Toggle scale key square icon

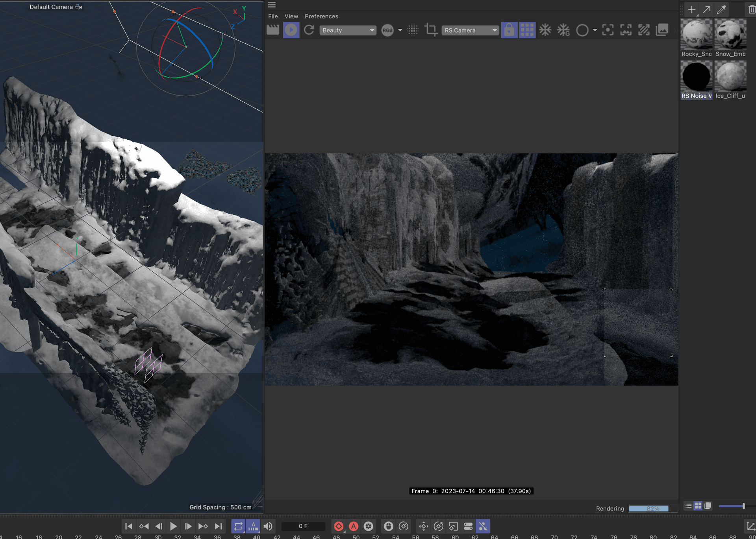click(453, 526)
